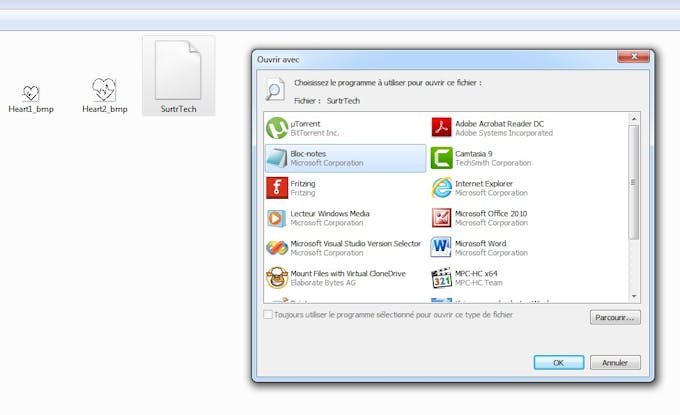Select the µTorrent program icon
The image size is (680, 415).
(277, 128)
